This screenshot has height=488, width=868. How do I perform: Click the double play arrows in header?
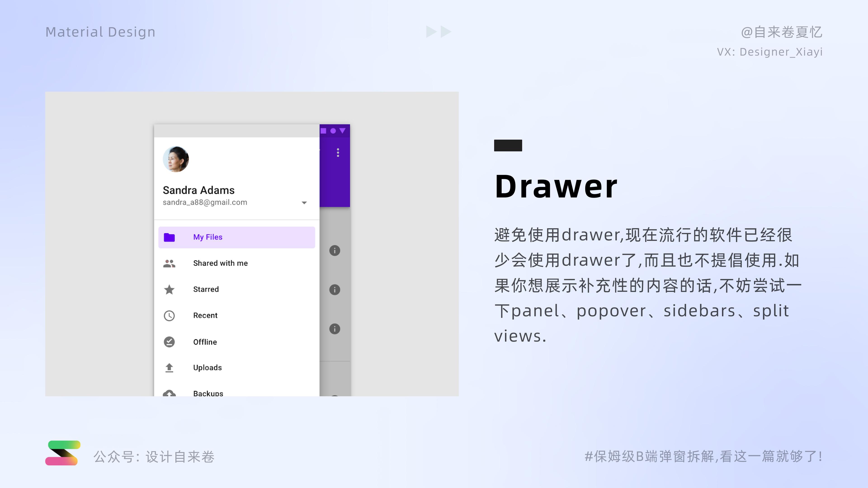(438, 32)
